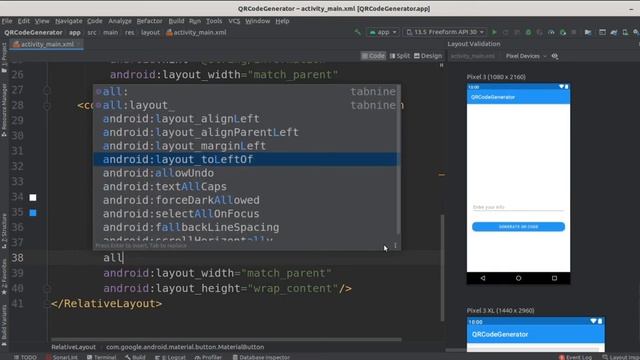Choose the android:allowUndo suggestion
640x360 pixels.
tap(245, 173)
